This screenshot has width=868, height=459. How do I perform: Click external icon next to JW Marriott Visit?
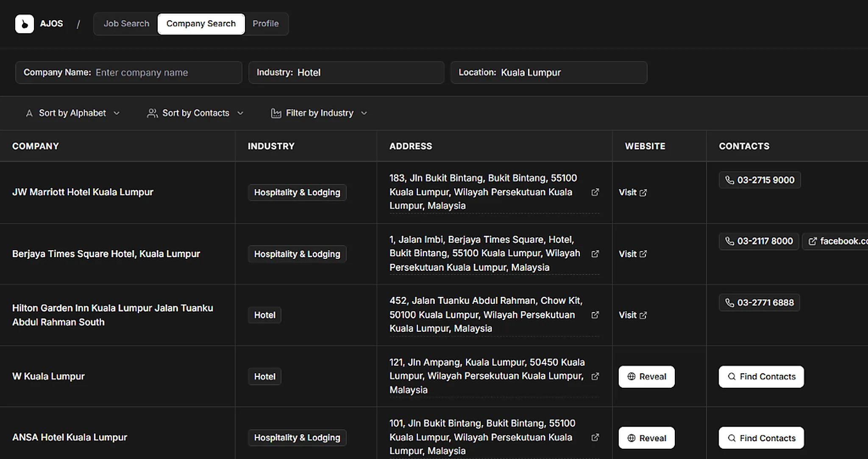pos(643,193)
